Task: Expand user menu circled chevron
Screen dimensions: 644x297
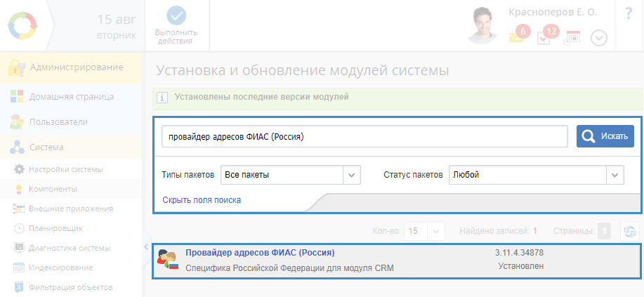Action: click(598, 38)
